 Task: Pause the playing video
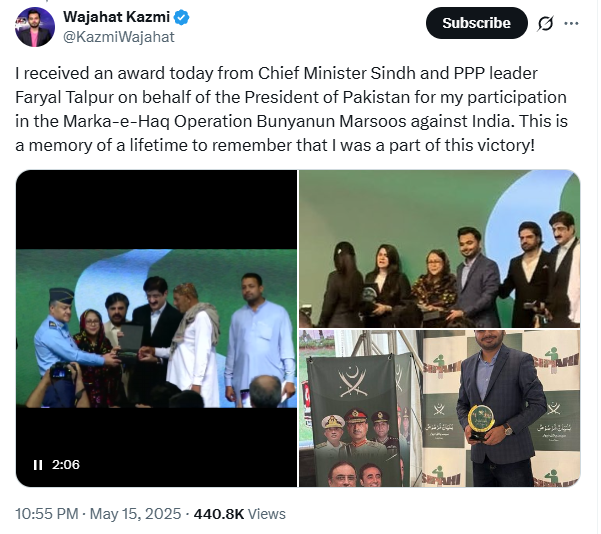click(x=38, y=464)
